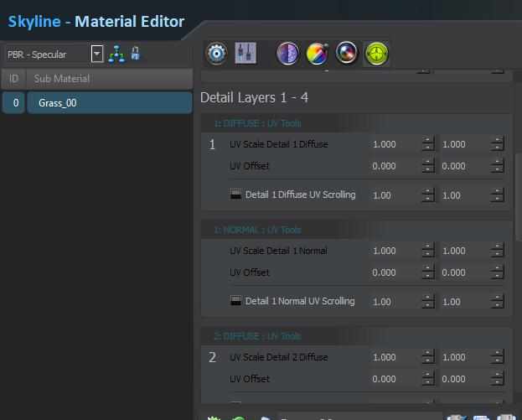The width and height of the screenshot is (522, 420).
Task: Click second UV Scale Detail 2 Diffuse field
Action: (x=465, y=357)
